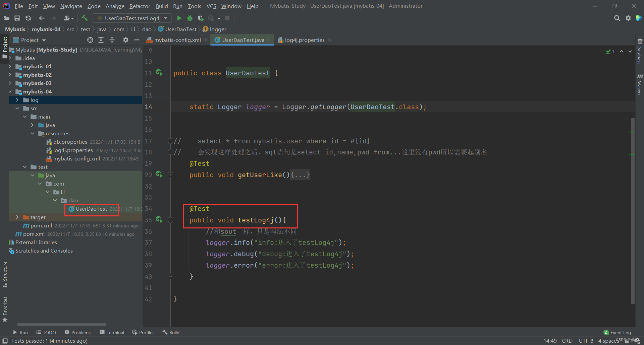Expand the mybatis-02 module
Screen dimensions: 644x345
(x=10, y=75)
